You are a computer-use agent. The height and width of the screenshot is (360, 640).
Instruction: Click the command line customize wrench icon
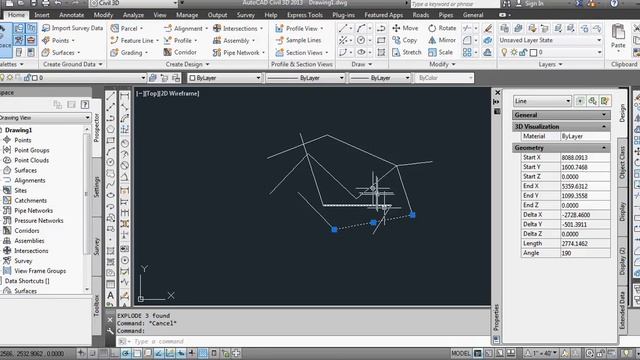(x=110, y=331)
